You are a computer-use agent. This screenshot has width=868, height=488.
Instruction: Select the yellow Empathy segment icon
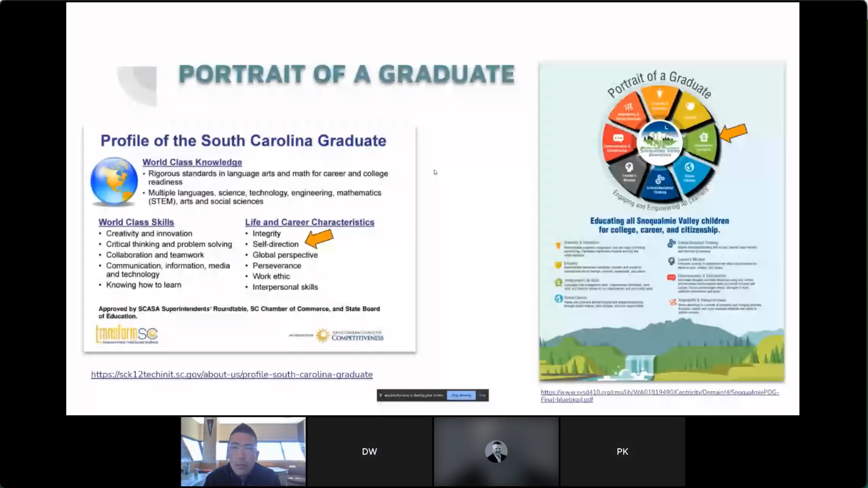691,106
